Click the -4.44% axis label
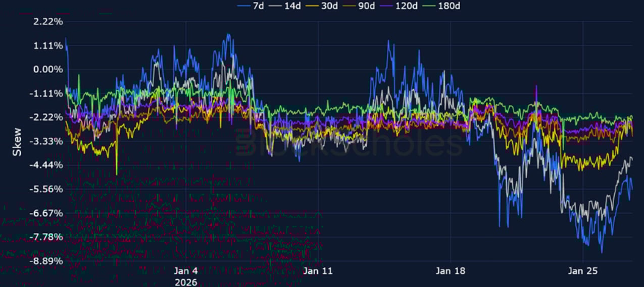The image size is (644, 287). coord(46,165)
